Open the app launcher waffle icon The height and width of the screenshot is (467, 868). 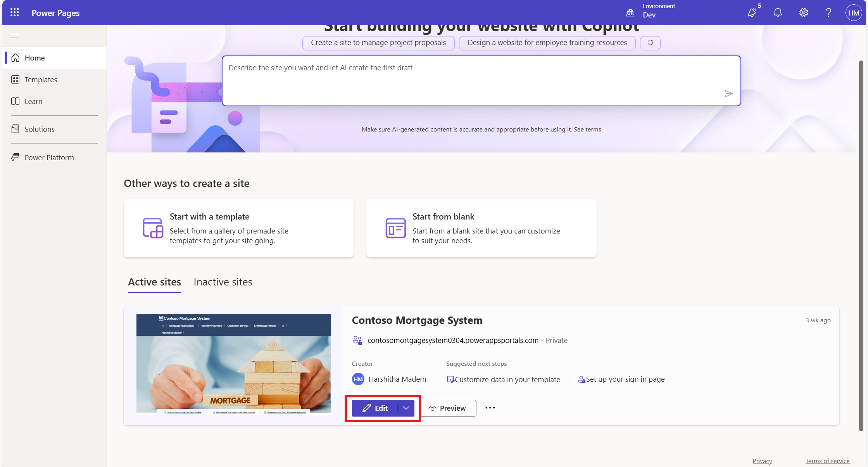[15, 12]
